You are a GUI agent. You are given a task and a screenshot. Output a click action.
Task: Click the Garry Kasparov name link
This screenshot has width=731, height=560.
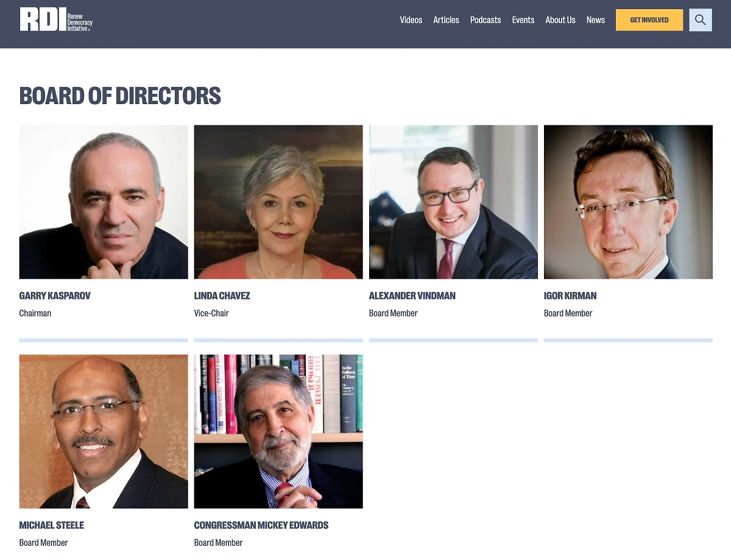point(55,296)
